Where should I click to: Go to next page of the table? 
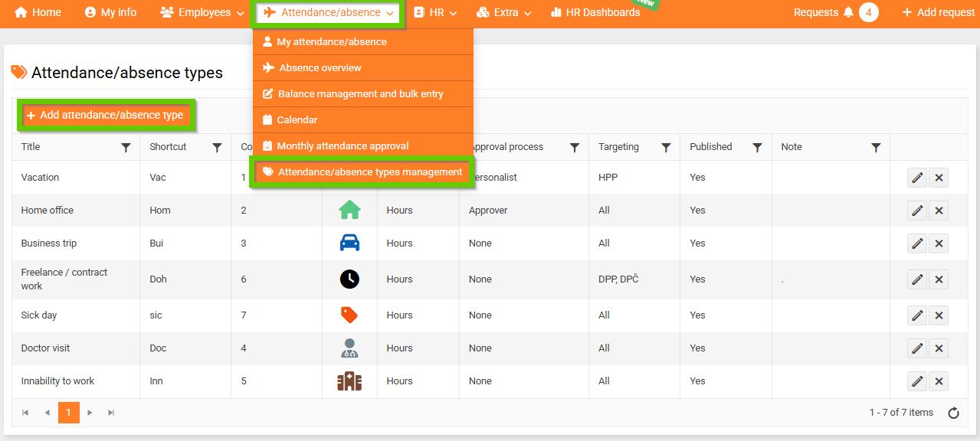click(x=90, y=413)
